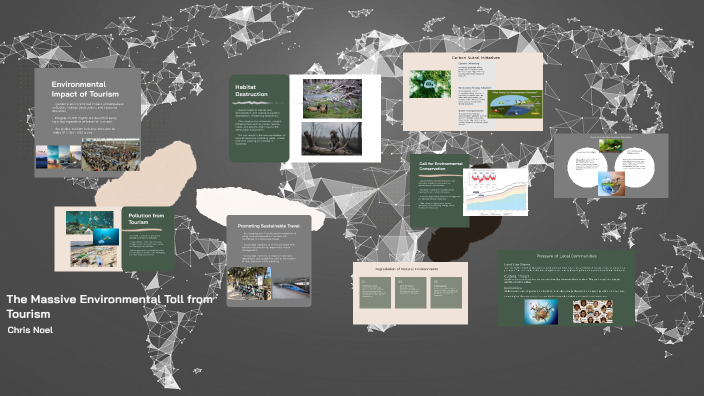Click the crowded airport photo

110,155
